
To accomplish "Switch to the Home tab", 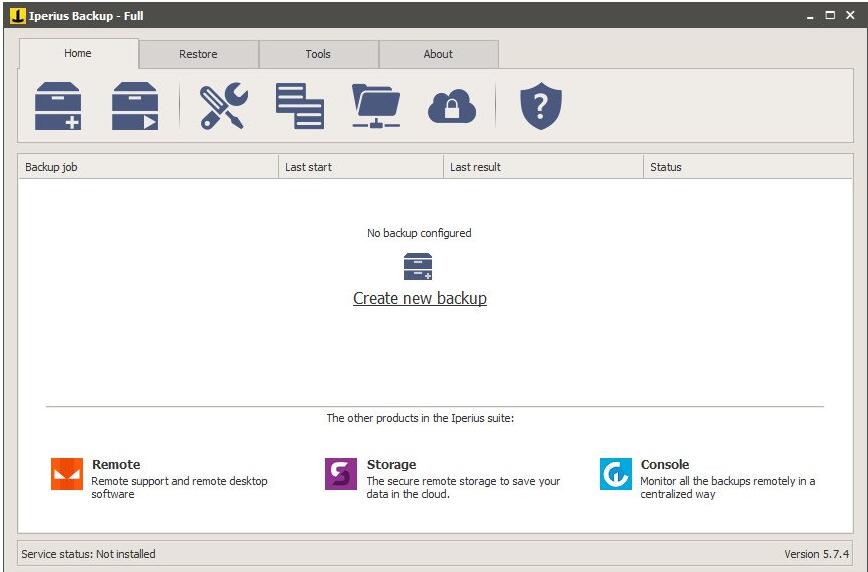I will click(78, 53).
